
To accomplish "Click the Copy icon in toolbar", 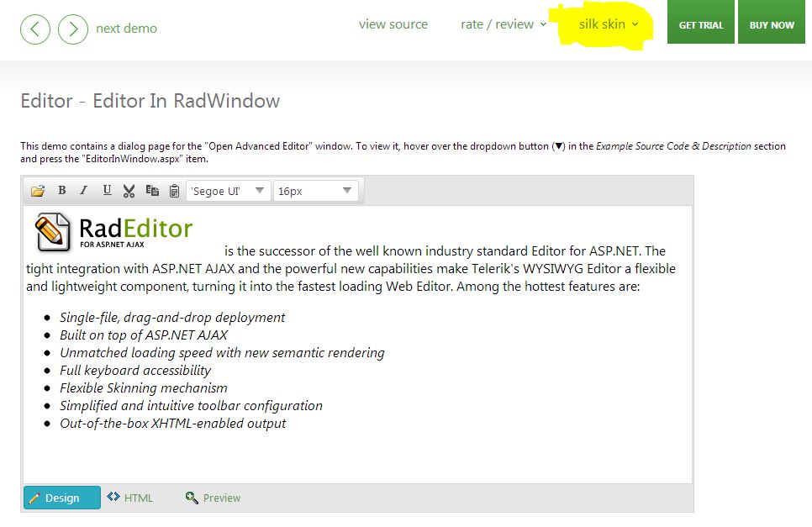I will click(x=152, y=191).
